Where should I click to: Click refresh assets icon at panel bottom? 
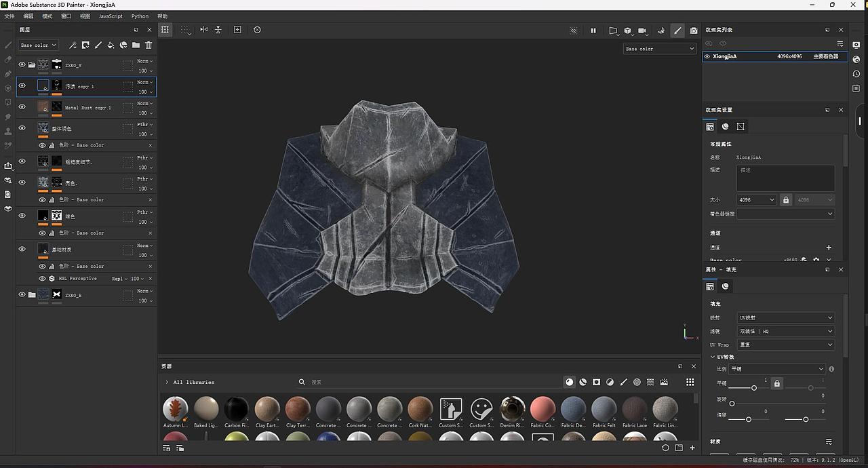(665, 448)
